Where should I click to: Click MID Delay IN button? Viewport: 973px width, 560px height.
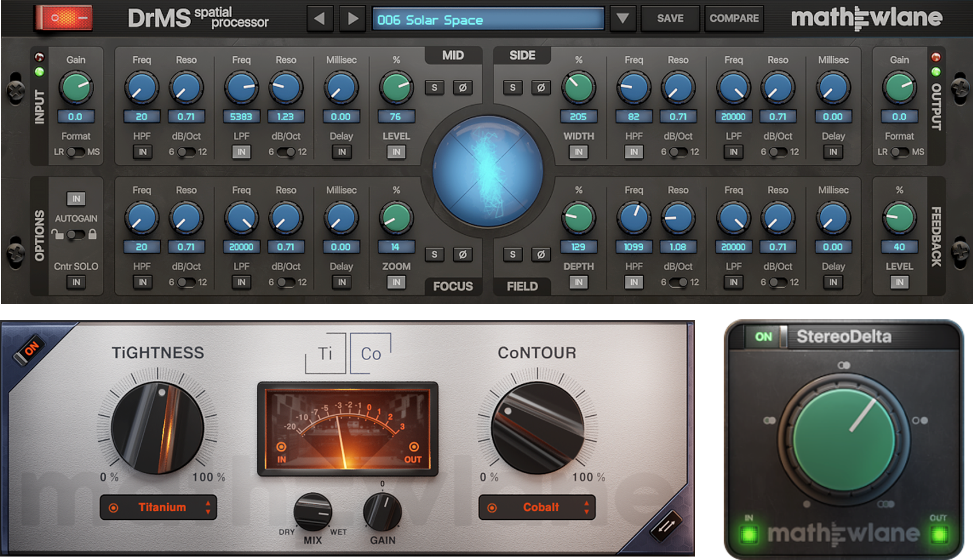(342, 152)
